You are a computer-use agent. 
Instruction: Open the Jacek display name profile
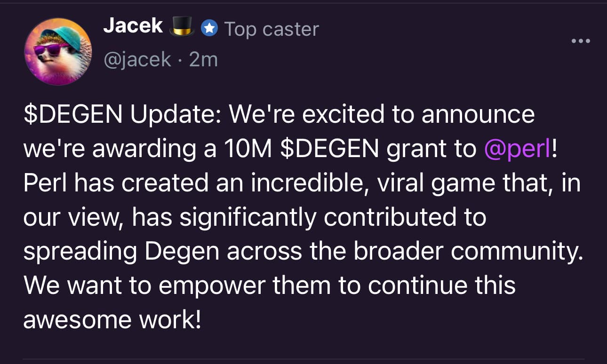point(133,26)
